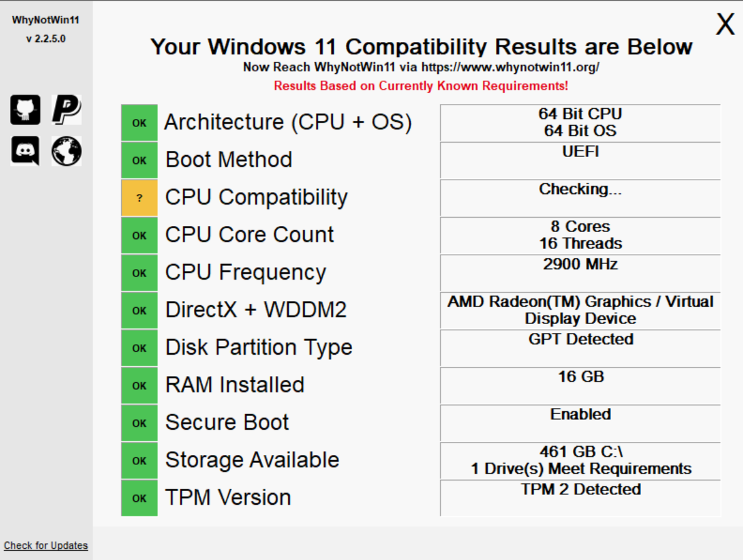The height and width of the screenshot is (560, 743).
Task: Click the AMD Radeon Graphics result box
Action: tap(580, 310)
